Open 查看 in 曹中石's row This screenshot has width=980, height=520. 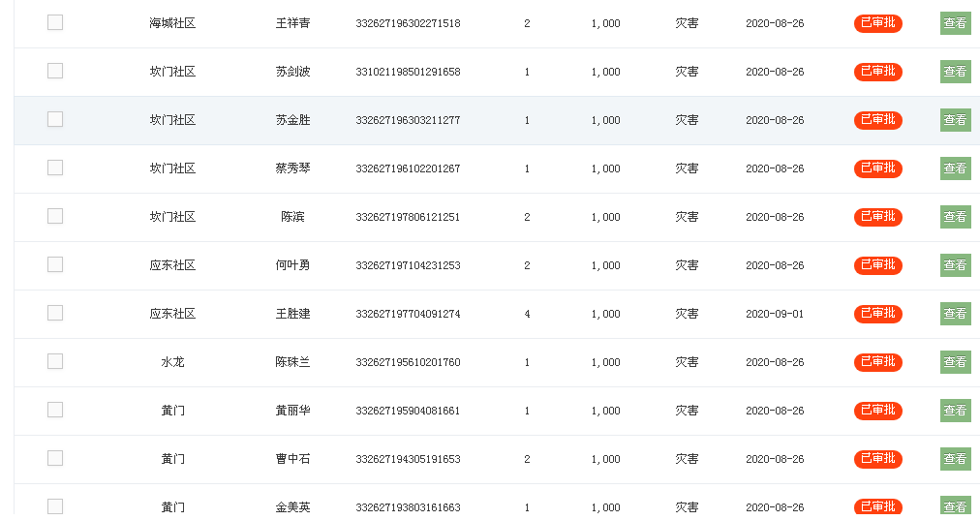(x=955, y=459)
